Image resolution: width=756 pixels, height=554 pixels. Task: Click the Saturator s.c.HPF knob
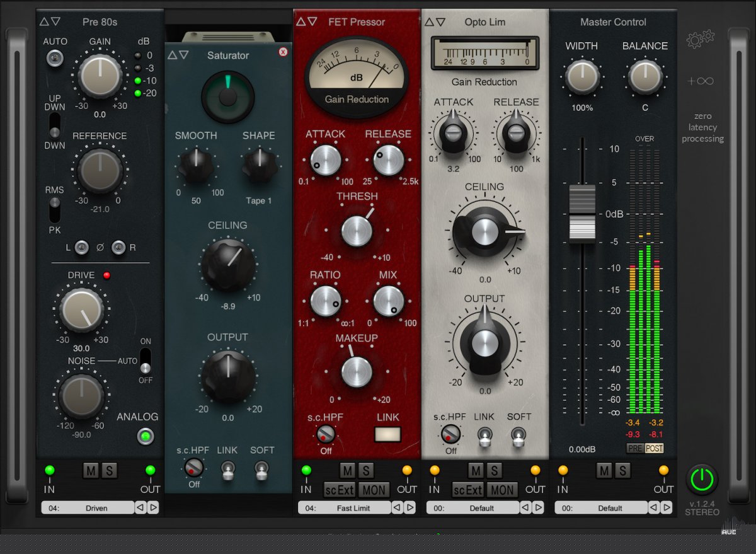tap(194, 468)
